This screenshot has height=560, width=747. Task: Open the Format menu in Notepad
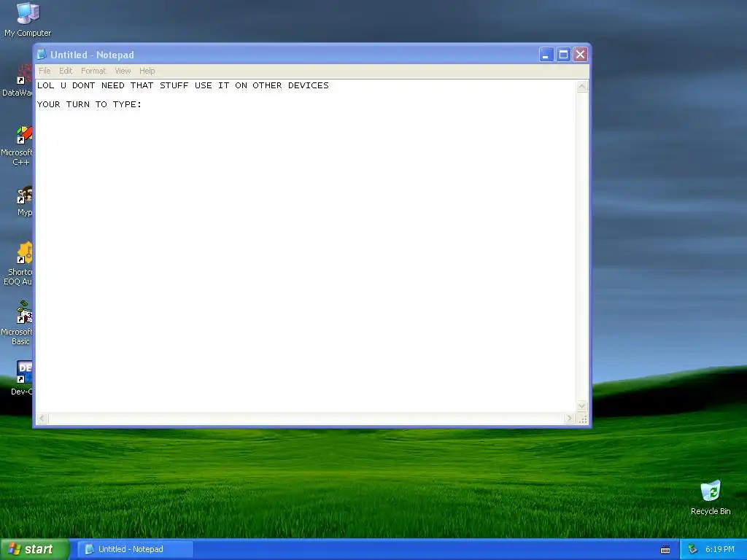[x=93, y=71]
